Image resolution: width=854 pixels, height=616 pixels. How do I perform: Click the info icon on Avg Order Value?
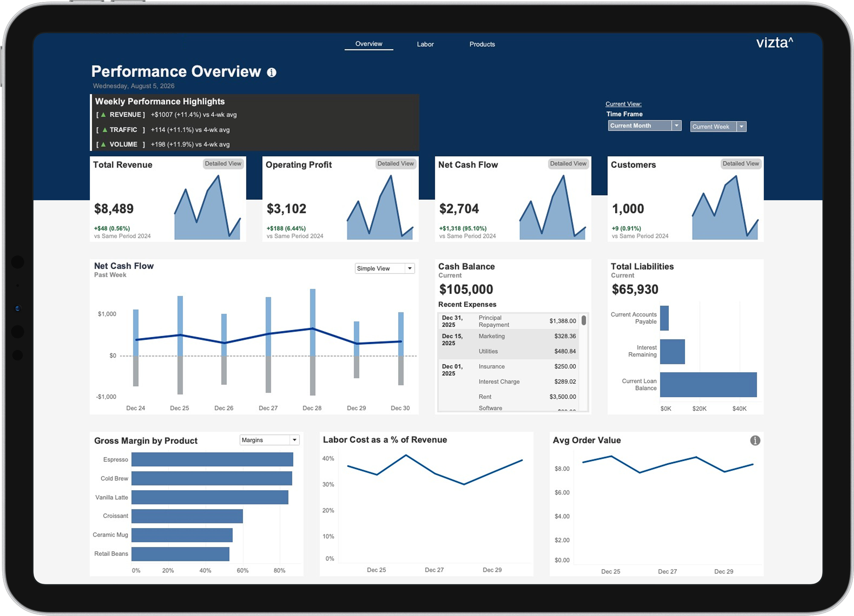755,440
